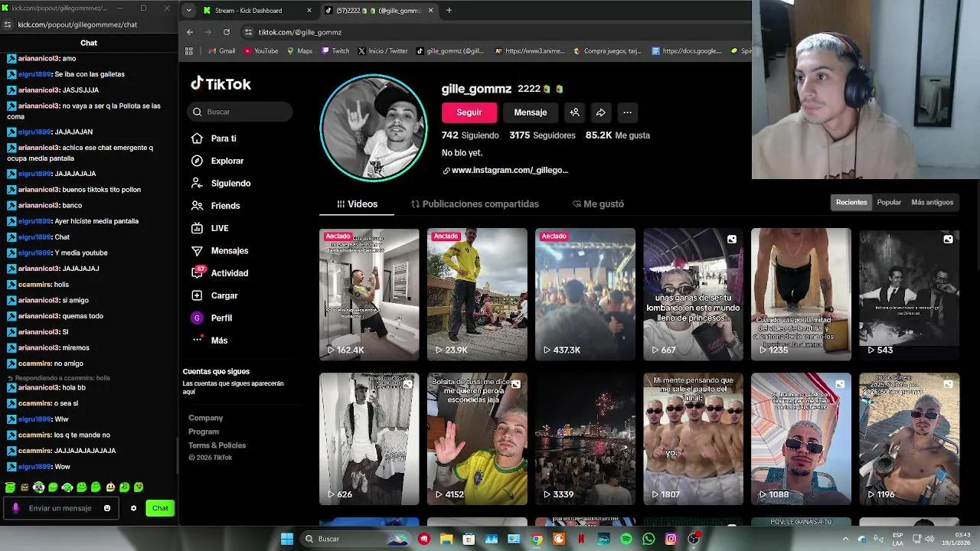The height and width of the screenshot is (551, 980).
Task: Open the Windows Start menu
Action: 287,539
